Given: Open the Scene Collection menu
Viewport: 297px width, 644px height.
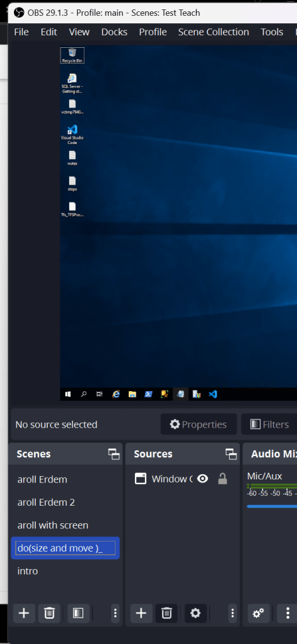Looking at the screenshot, I should 213,32.
